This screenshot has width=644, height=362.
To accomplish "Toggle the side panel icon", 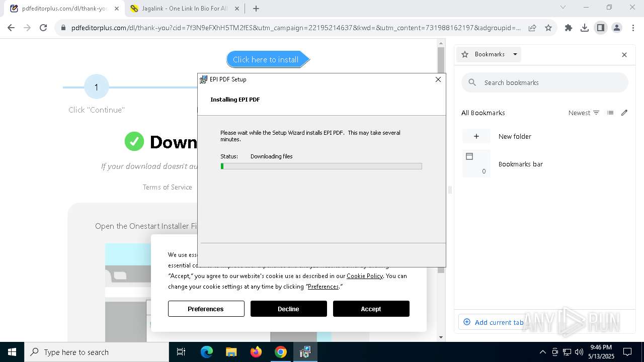I will 601,28.
